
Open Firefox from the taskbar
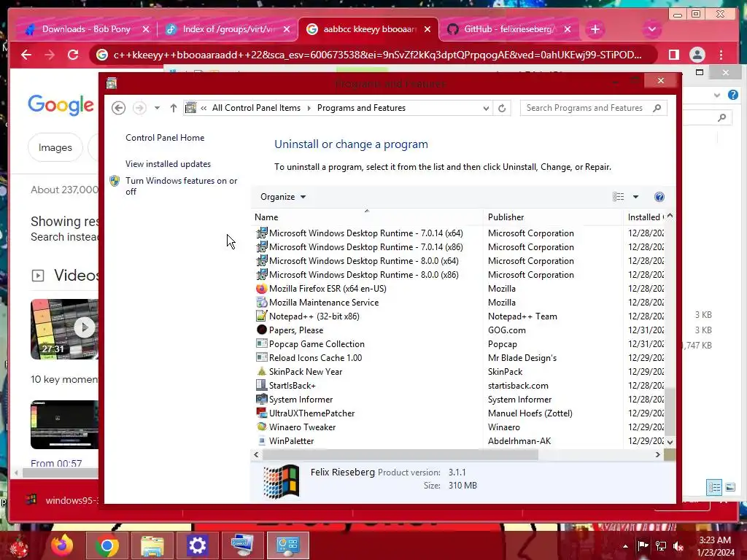[x=63, y=545]
